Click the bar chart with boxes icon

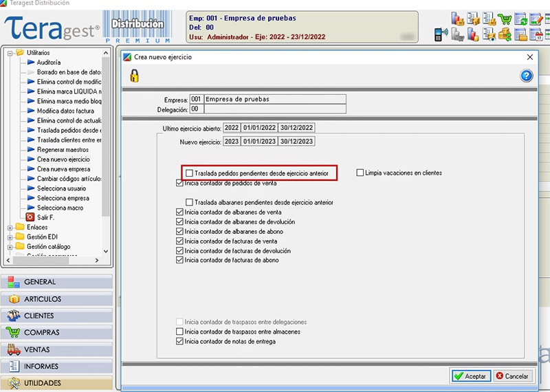458,19
